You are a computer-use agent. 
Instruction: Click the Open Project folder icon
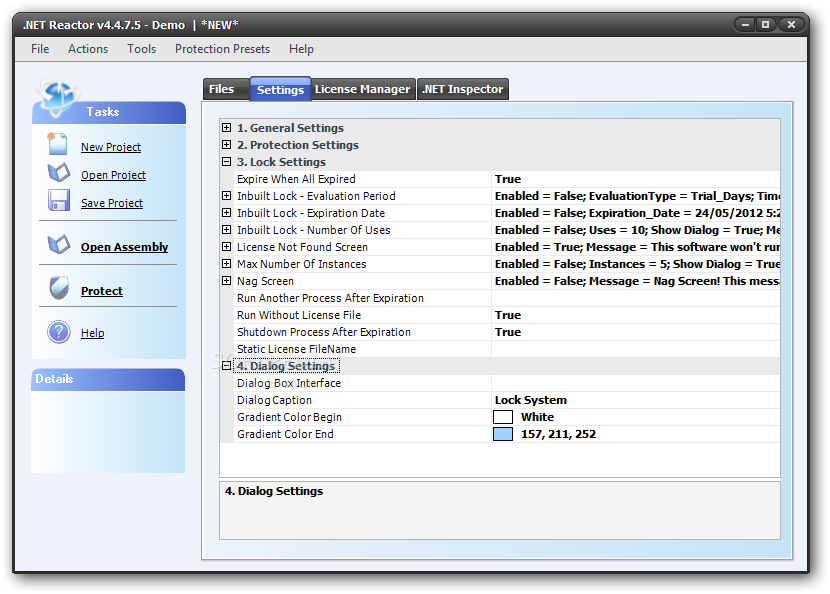[x=58, y=173]
